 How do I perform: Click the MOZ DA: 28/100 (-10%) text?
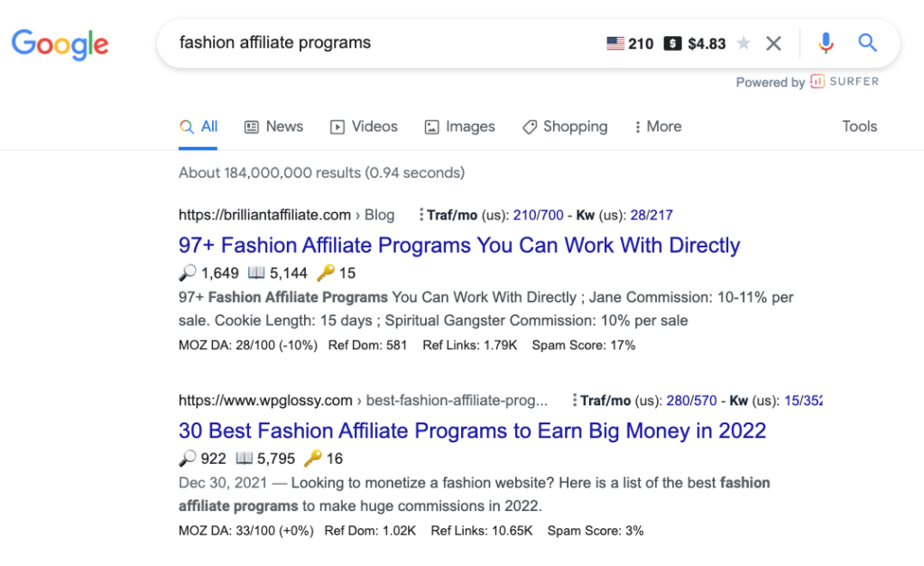click(248, 346)
